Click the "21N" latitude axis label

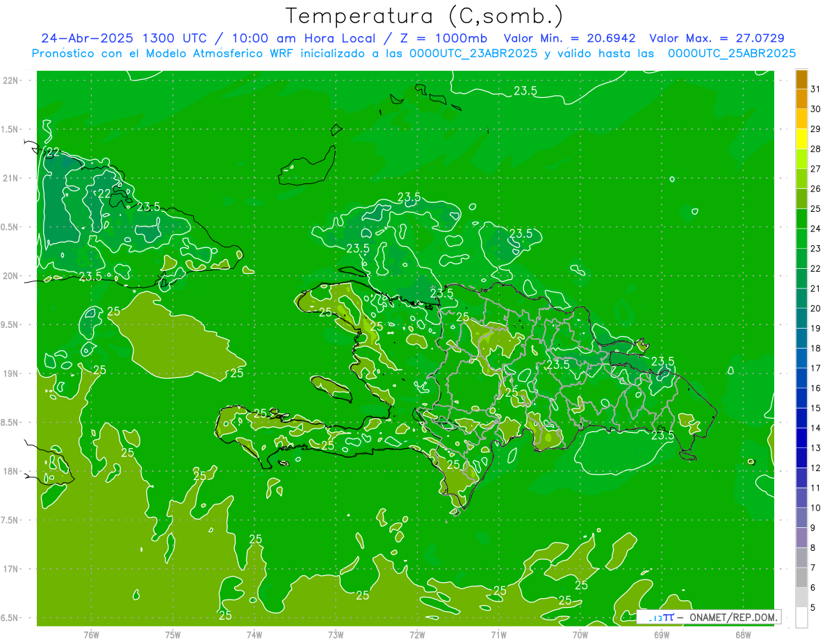(12, 178)
